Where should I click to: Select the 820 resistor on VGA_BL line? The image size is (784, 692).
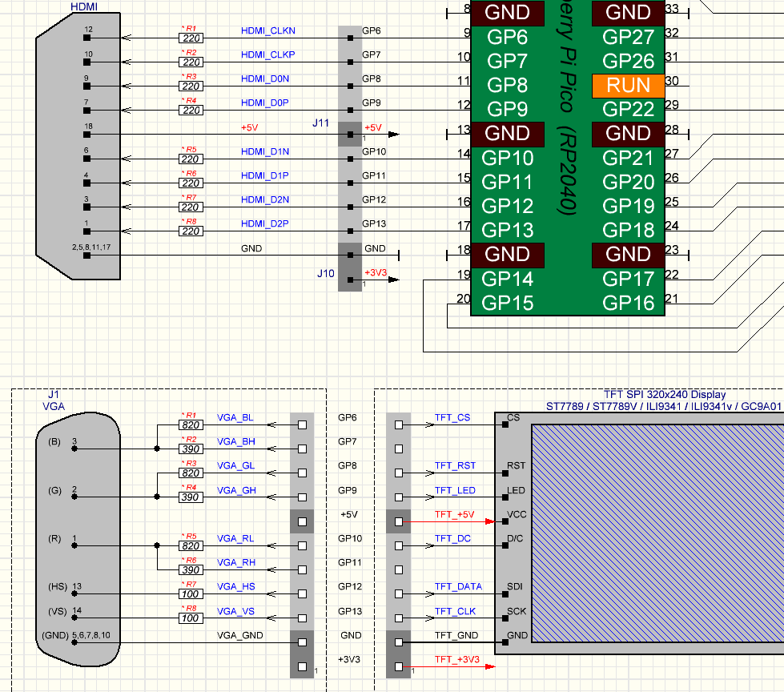(191, 425)
